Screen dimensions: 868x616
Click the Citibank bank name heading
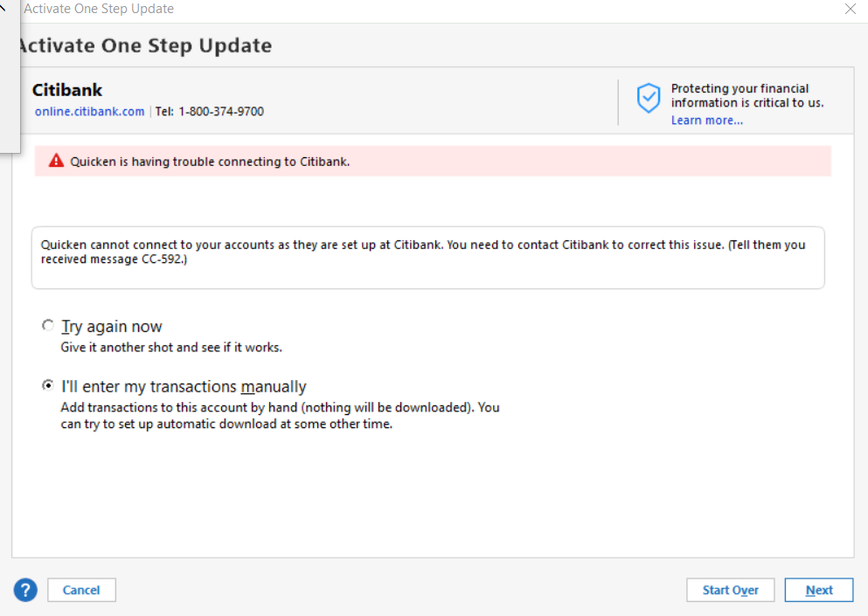click(67, 89)
